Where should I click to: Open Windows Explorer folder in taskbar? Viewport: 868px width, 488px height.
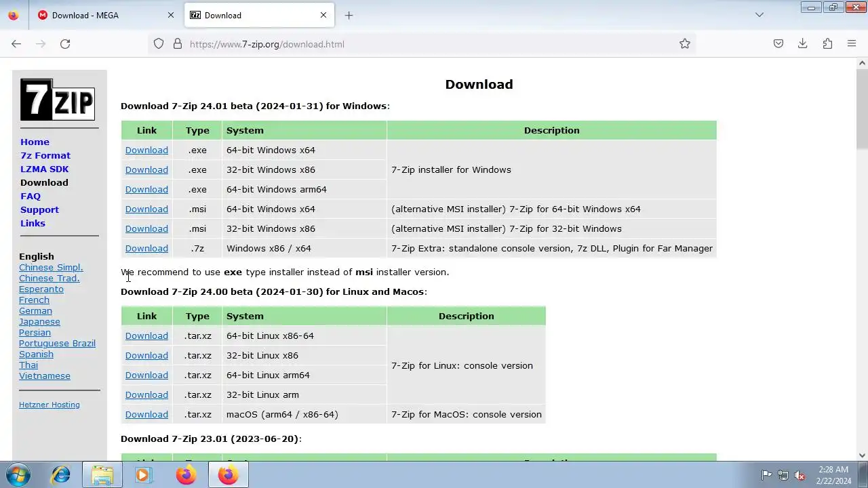102,475
